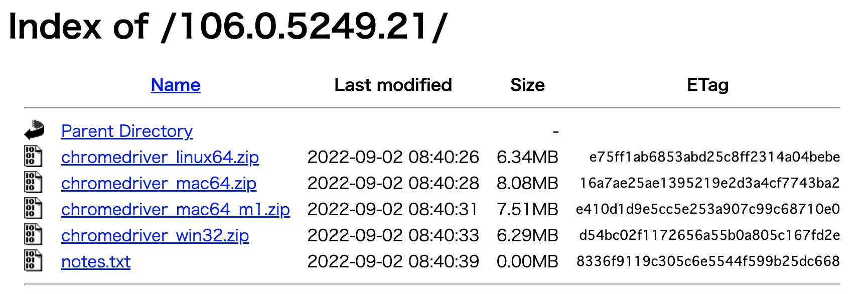868x294 pixels.
Task: Click the Last modified column header
Action: tap(393, 85)
